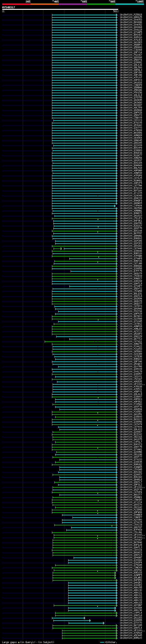Click the UniRef100_C6T411 label
This screenshot has width=146, height=644.
pyautogui.click(x=131, y=342)
